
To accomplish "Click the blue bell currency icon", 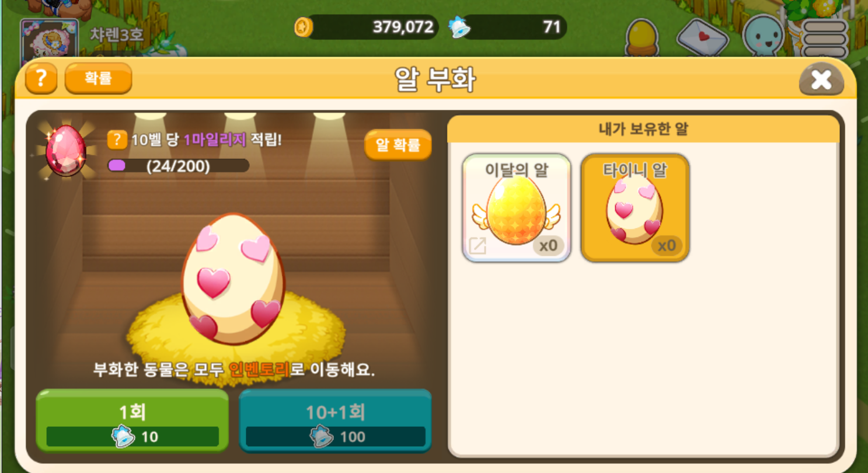I will pyautogui.click(x=459, y=27).
